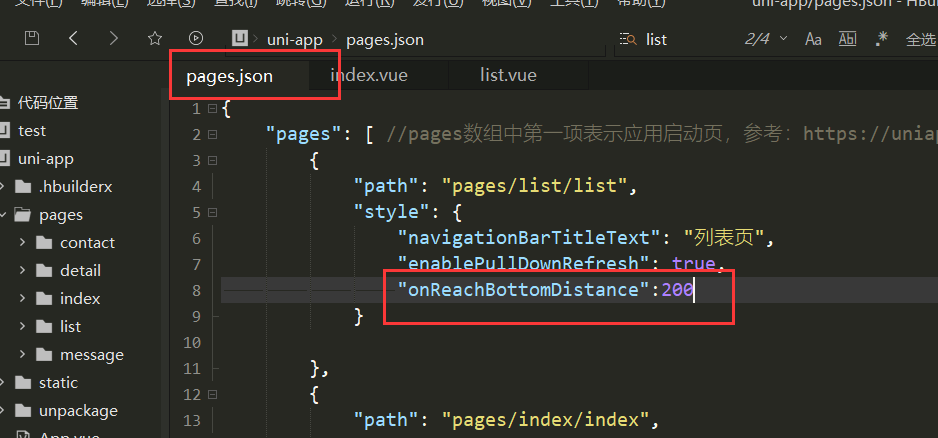The width and height of the screenshot is (938, 438).
Task: Expand the detail folder chevron
Action: coord(22,270)
